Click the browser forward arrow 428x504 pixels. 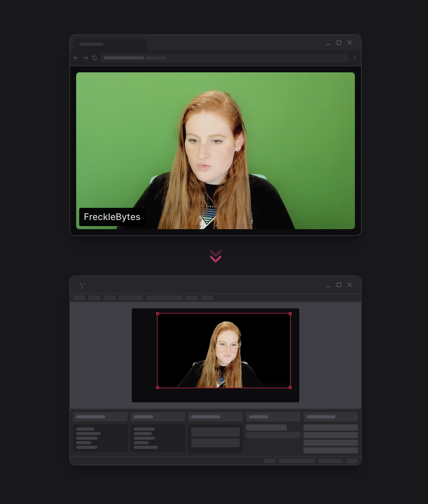(85, 58)
